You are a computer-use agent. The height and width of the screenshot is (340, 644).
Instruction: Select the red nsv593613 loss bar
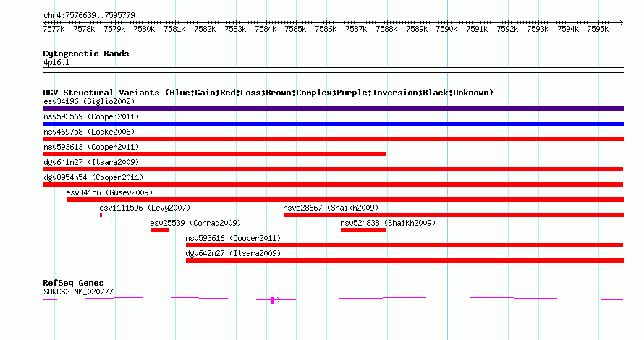pyautogui.click(x=214, y=154)
